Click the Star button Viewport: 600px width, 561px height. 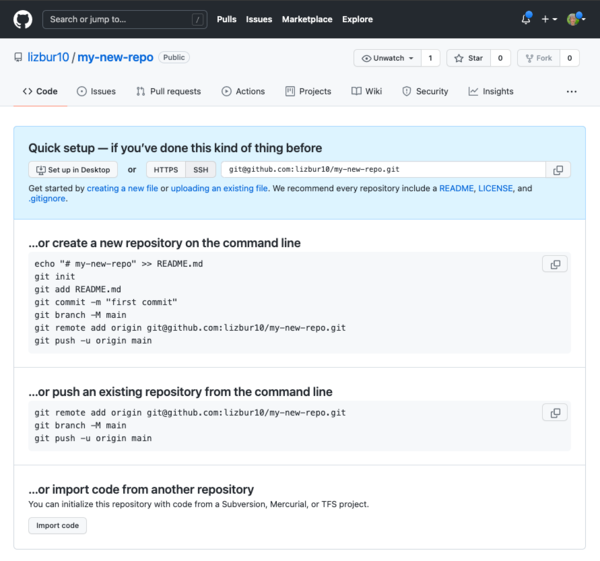click(468, 58)
